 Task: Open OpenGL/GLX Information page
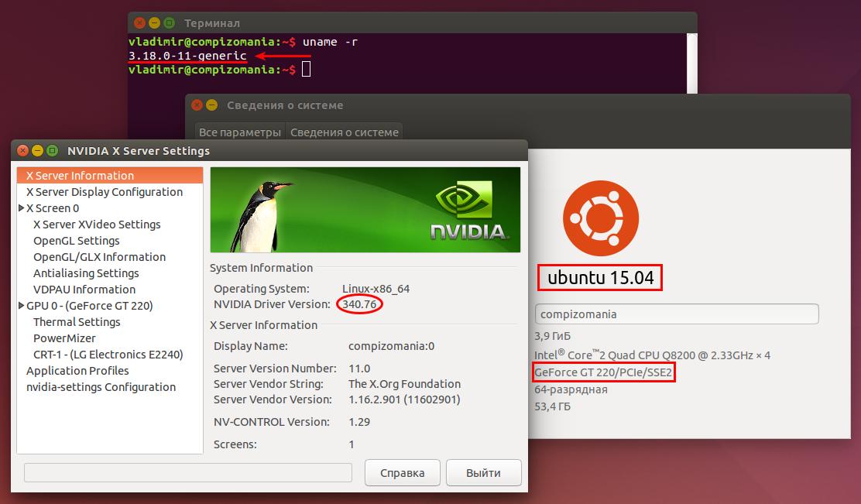pyautogui.click(x=99, y=257)
